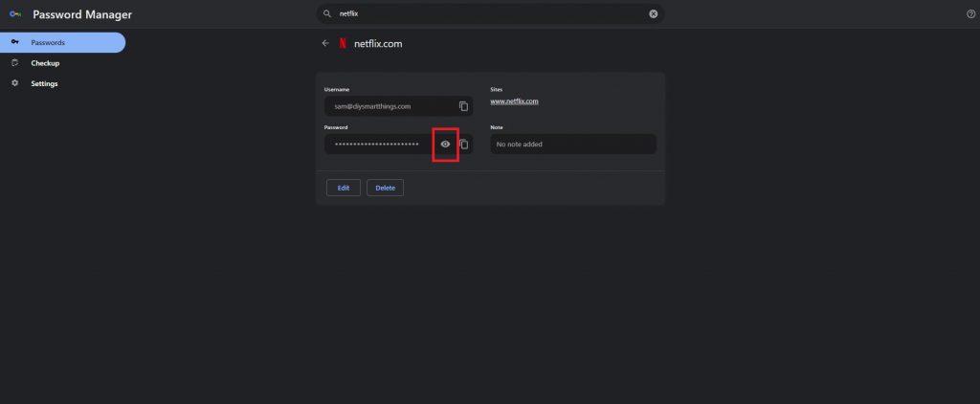Copy the password to clipboard
Viewport: 980px width, 404px height.
tap(464, 144)
